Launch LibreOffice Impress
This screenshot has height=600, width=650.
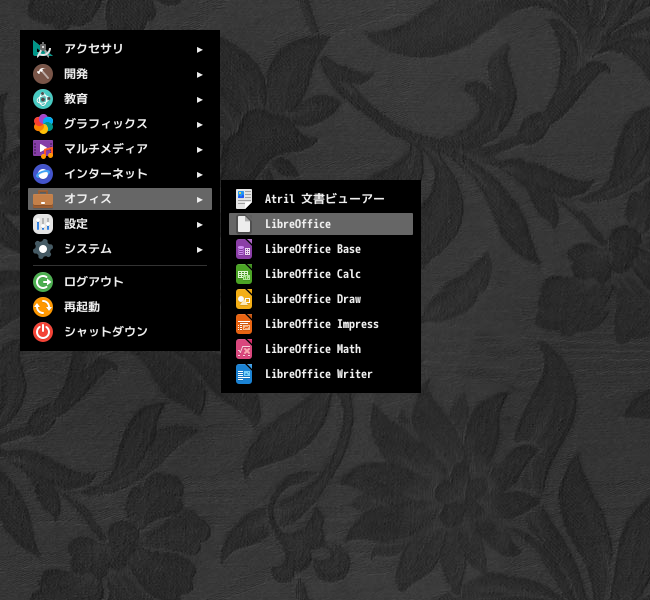[321, 324]
